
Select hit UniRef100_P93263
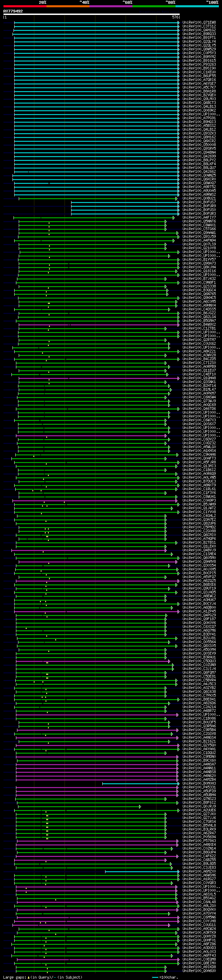199,65
